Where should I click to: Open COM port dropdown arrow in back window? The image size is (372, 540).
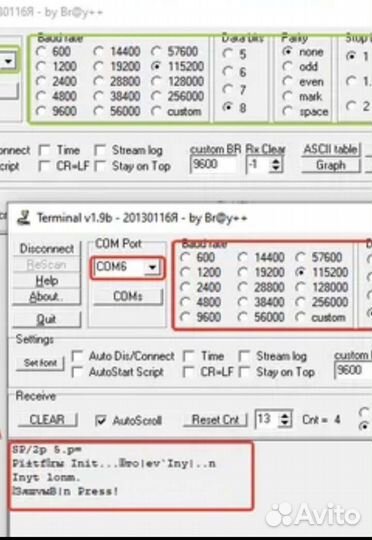point(8,62)
